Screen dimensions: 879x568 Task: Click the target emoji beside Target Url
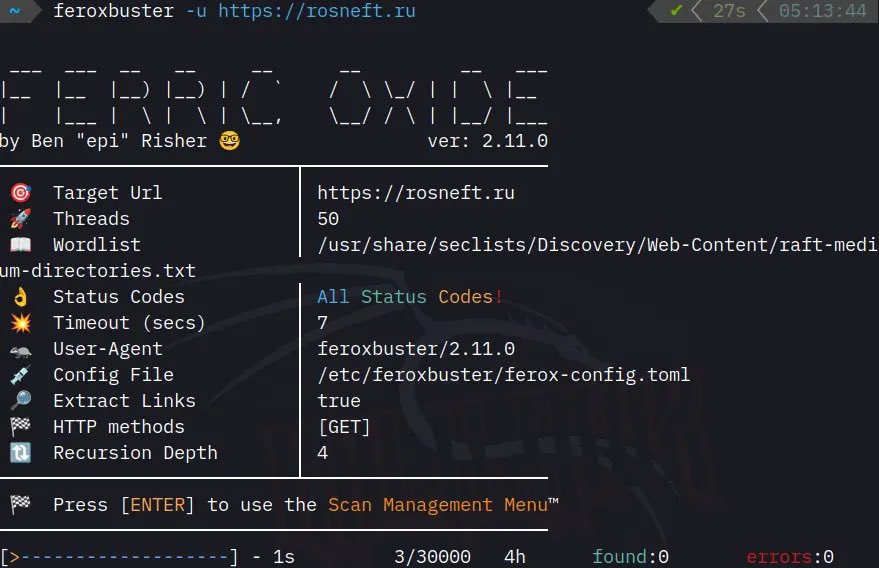(x=21, y=192)
